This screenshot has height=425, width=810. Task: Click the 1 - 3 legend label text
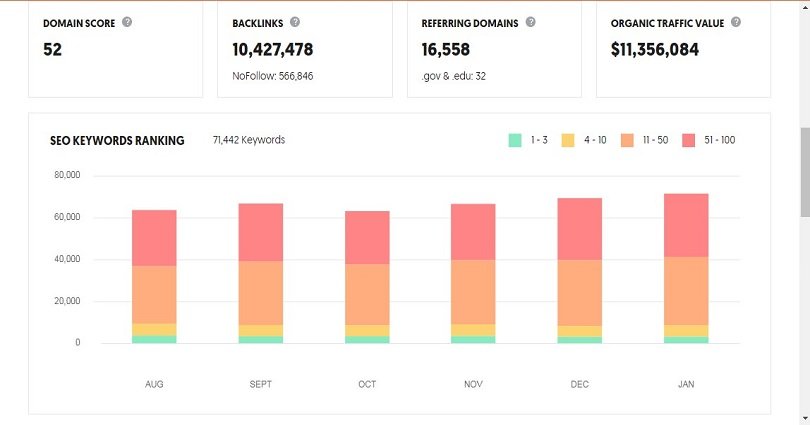[539, 140]
